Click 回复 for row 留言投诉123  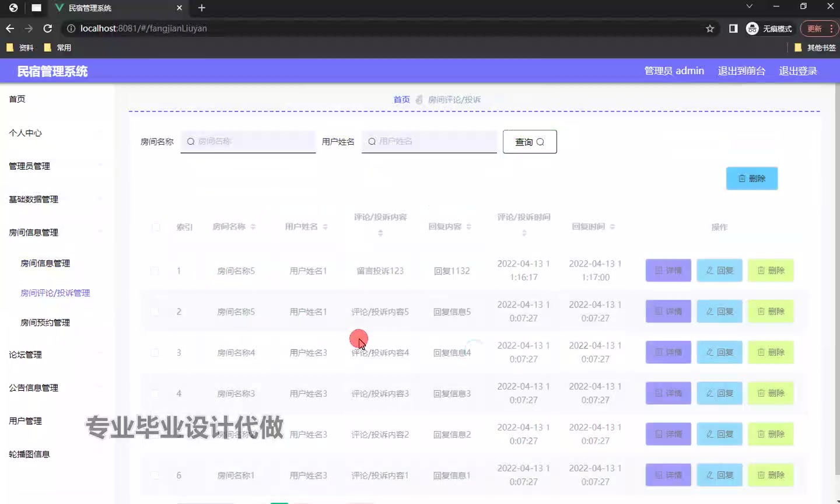(719, 271)
